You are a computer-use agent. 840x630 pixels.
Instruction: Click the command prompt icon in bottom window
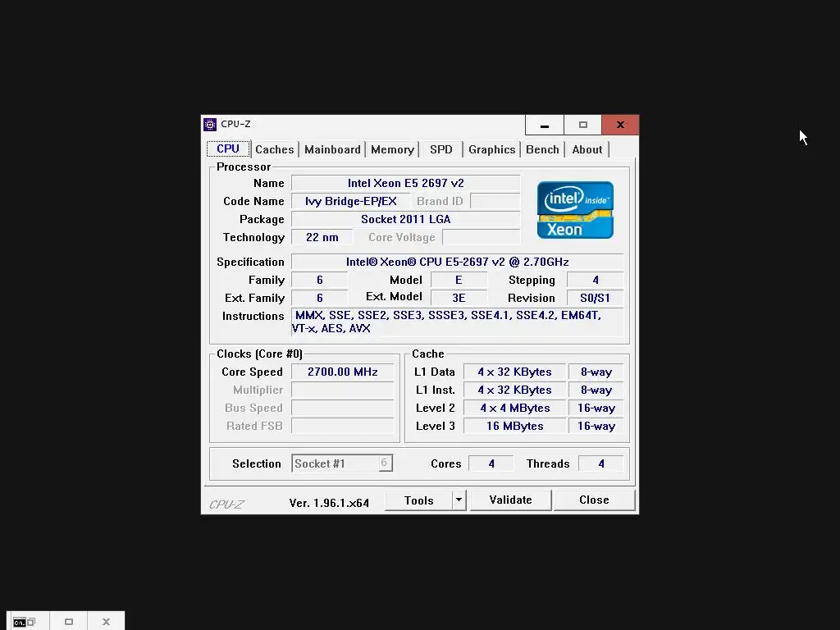tap(20, 622)
